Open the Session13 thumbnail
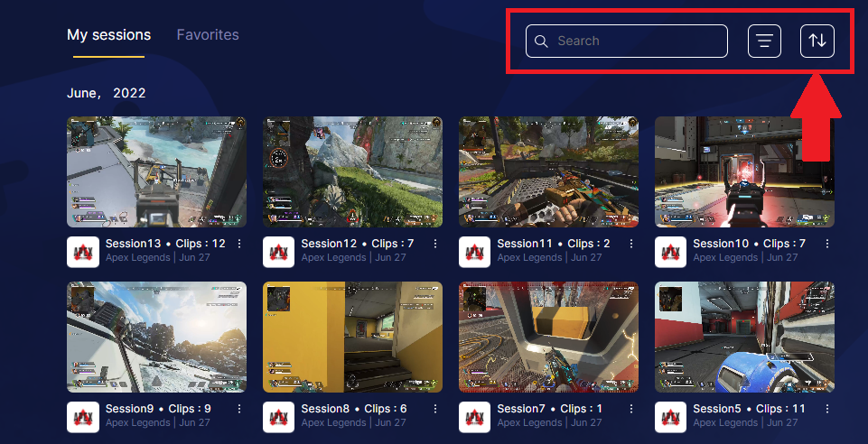The image size is (868, 444). click(156, 172)
